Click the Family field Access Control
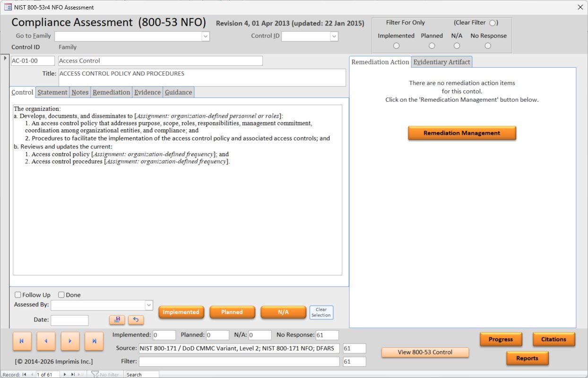Image resolution: width=588 pixels, height=378 pixels. coord(160,61)
